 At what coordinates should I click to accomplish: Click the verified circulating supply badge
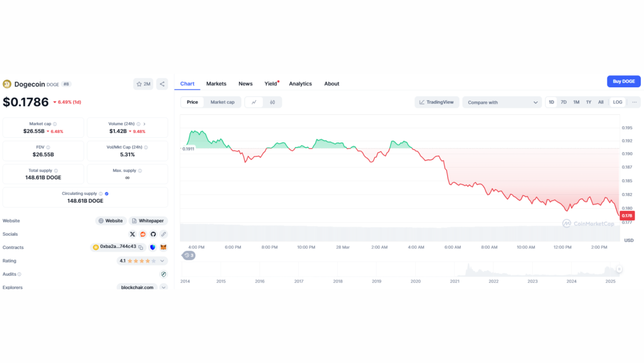point(106,193)
